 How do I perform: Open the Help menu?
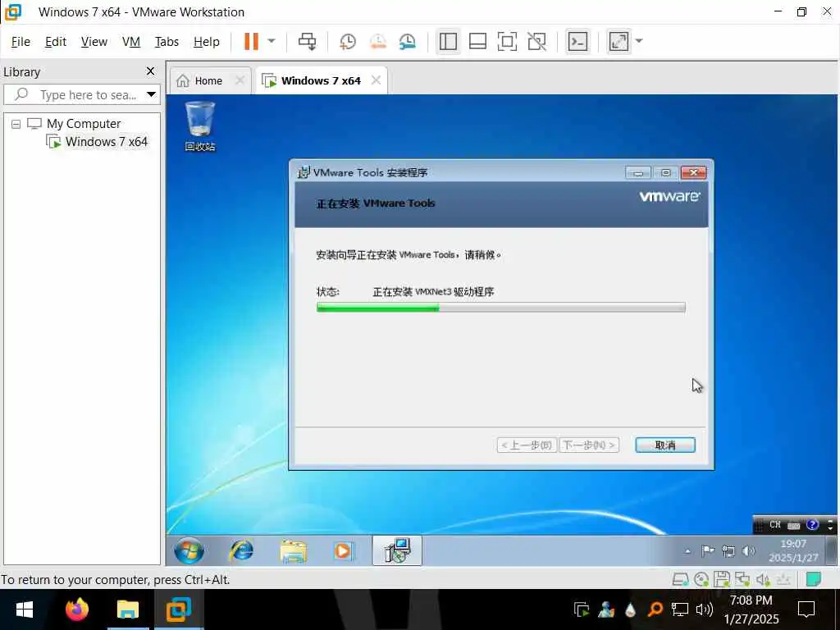[206, 42]
